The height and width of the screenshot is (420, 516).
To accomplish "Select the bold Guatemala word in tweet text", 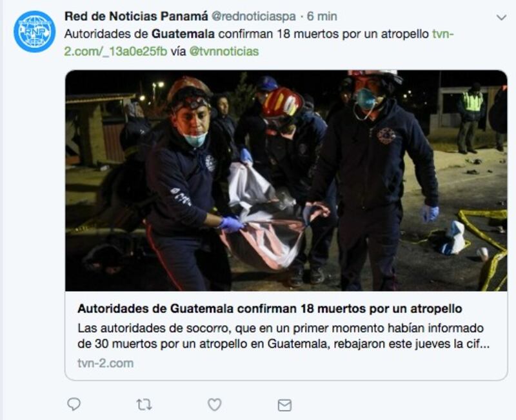I will 183,34.
